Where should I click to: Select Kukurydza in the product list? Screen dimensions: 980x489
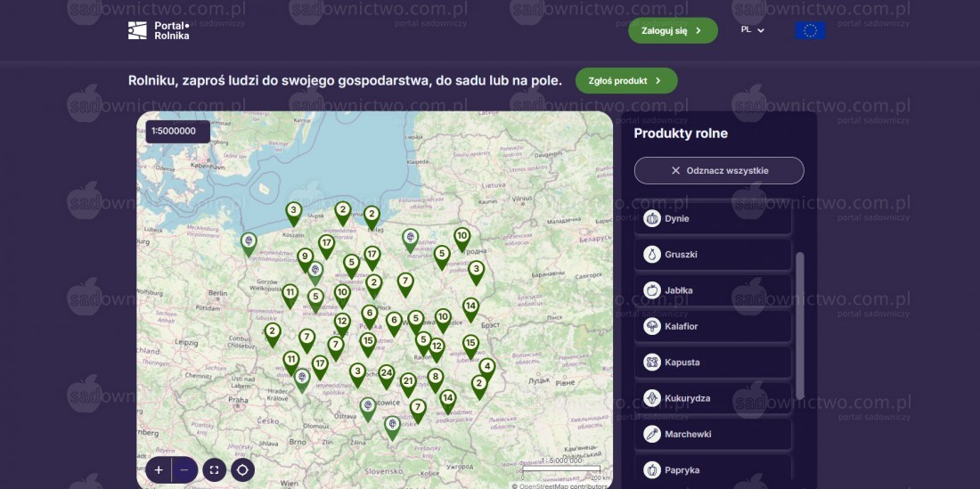tap(713, 398)
